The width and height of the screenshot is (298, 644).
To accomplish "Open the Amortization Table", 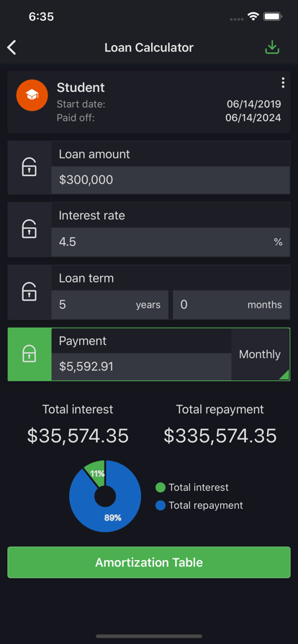I will tap(149, 562).
